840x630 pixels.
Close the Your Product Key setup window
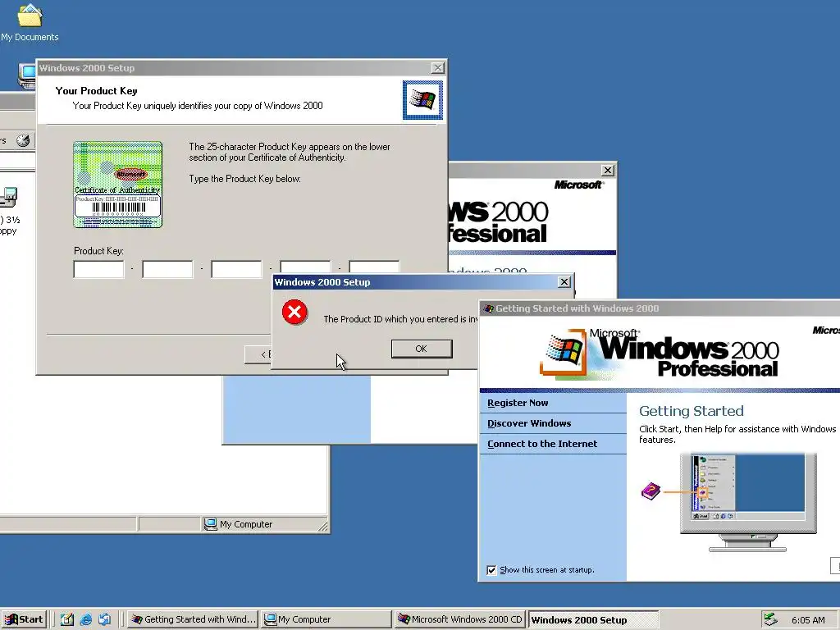(438, 68)
